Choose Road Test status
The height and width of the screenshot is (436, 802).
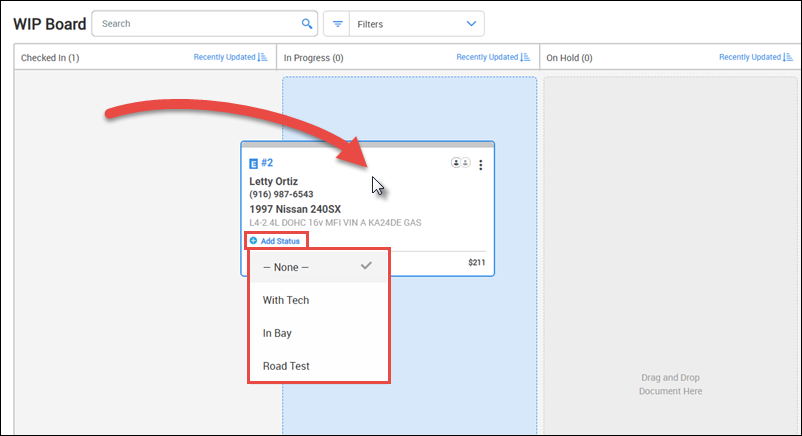tap(319, 366)
